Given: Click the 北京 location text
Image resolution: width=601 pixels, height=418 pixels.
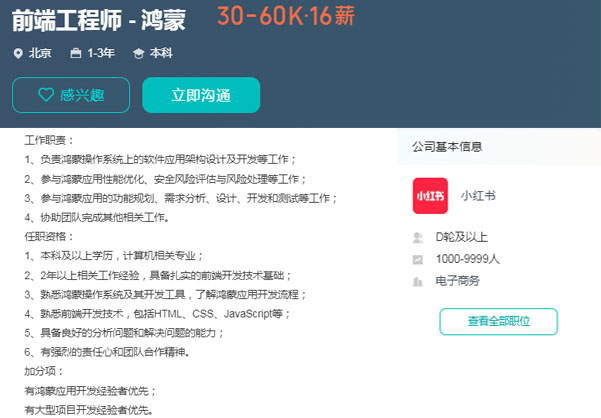Looking at the screenshot, I should click(40, 53).
